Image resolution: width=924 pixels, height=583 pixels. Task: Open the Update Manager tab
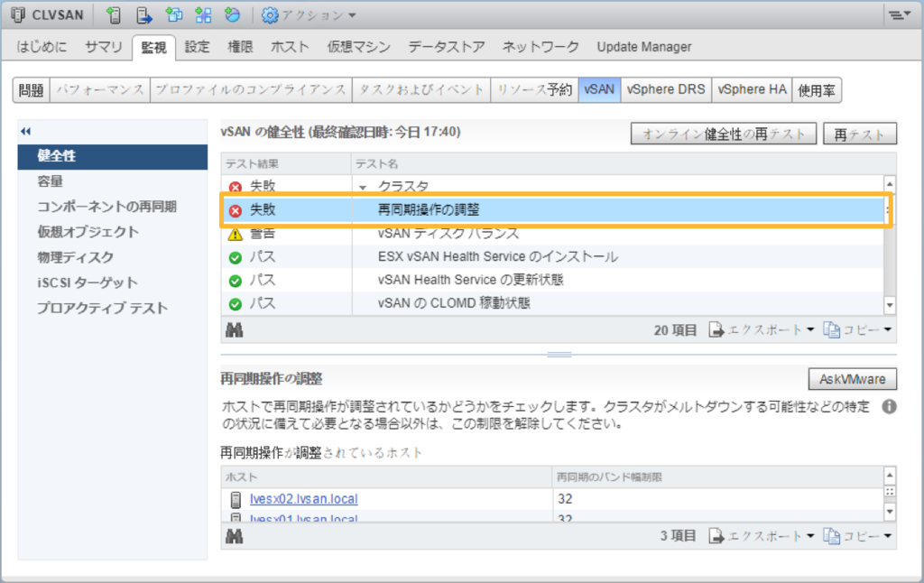point(644,47)
